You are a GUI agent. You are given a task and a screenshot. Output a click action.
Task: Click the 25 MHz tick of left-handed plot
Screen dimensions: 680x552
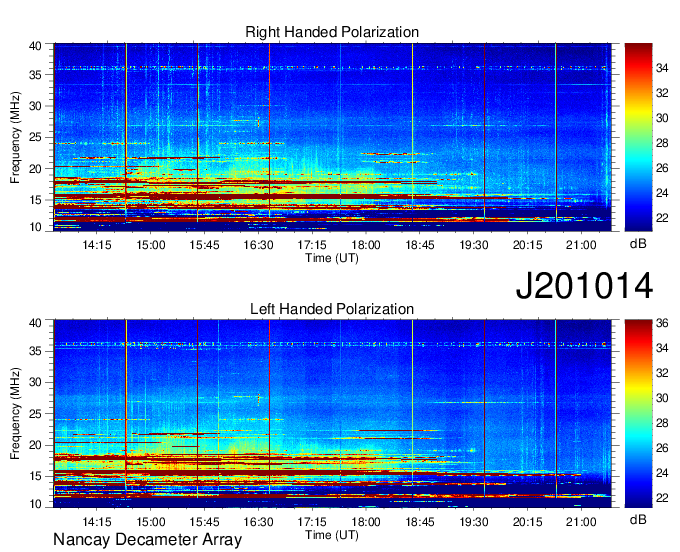coord(36,414)
